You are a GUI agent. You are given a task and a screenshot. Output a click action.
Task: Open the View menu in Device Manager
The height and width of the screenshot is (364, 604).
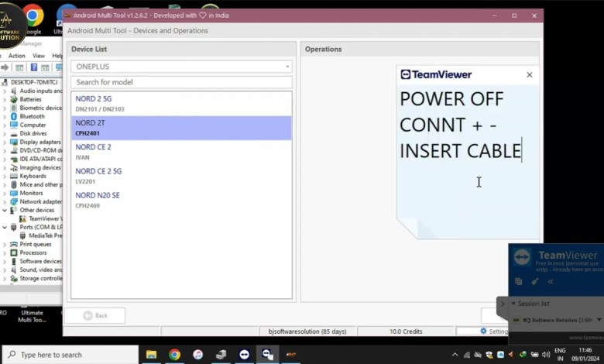point(38,56)
